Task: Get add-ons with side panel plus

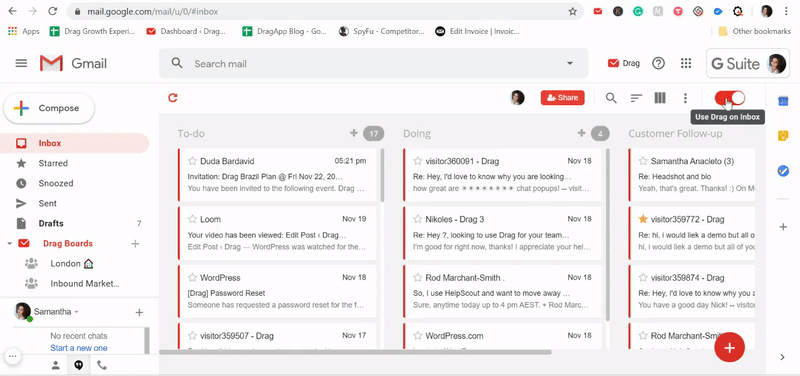Action: (x=783, y=227)
